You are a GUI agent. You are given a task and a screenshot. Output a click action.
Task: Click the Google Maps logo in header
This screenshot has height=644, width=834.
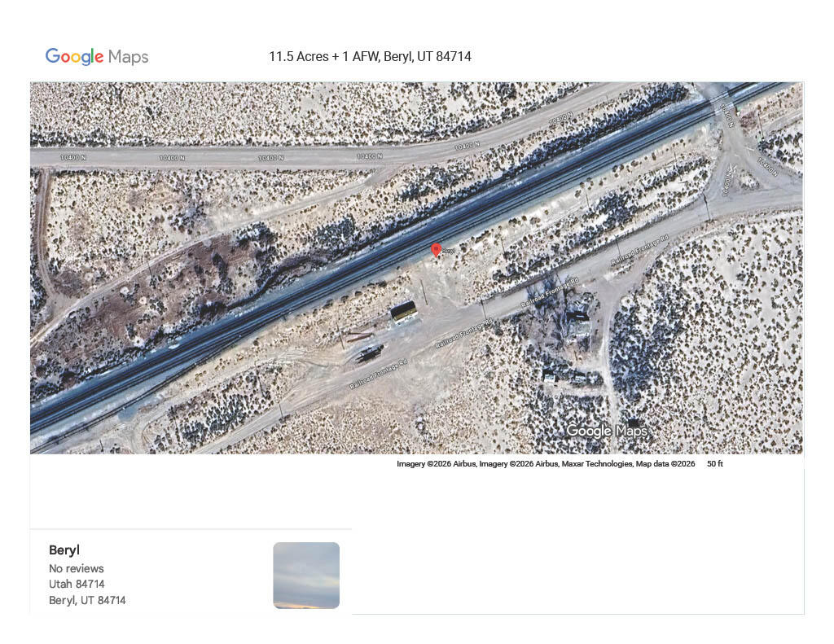tap(97, 56)
